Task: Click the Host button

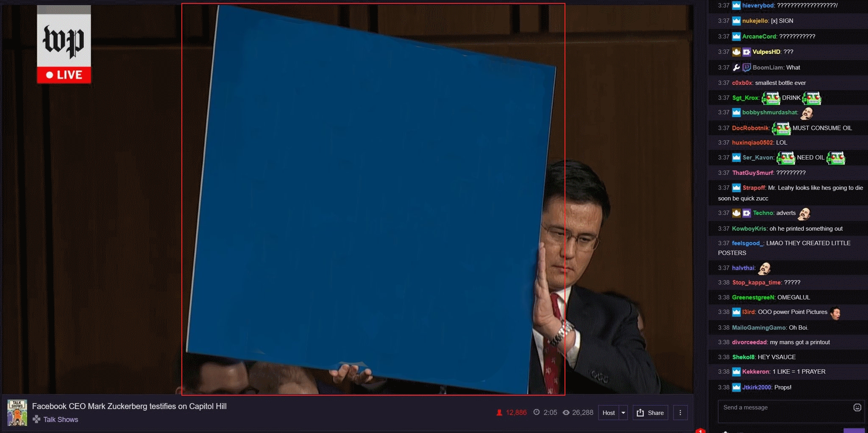Action: click(609, 413)
